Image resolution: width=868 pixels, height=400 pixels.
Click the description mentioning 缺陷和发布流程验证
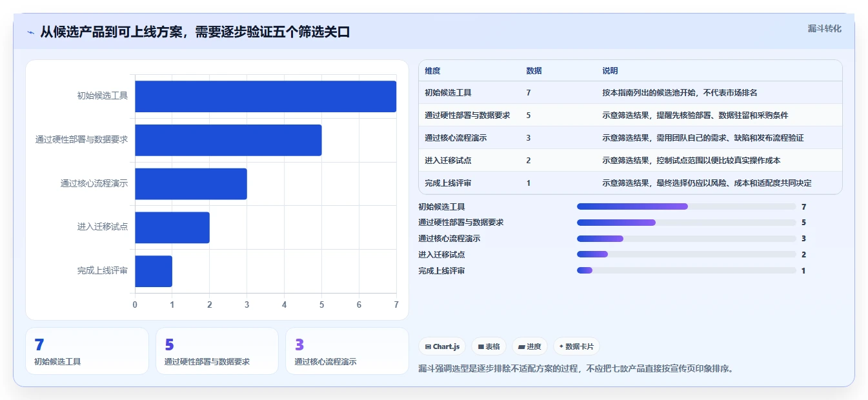point(703,138)
